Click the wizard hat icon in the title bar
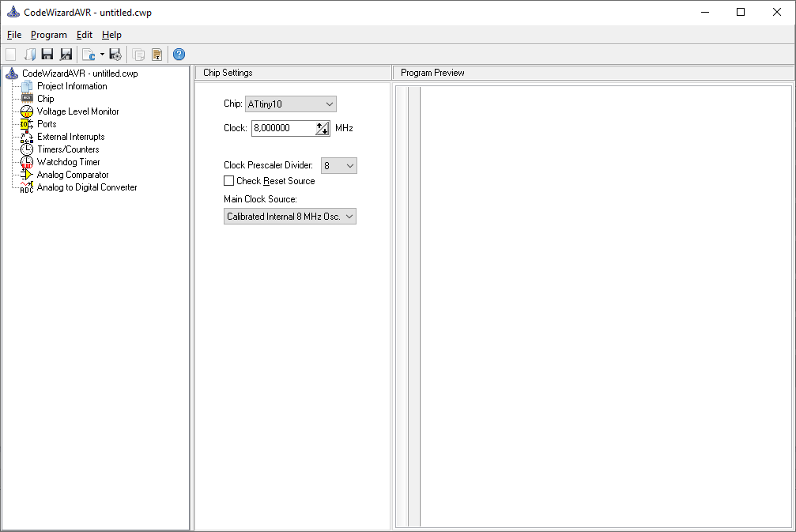 (13, 12)
